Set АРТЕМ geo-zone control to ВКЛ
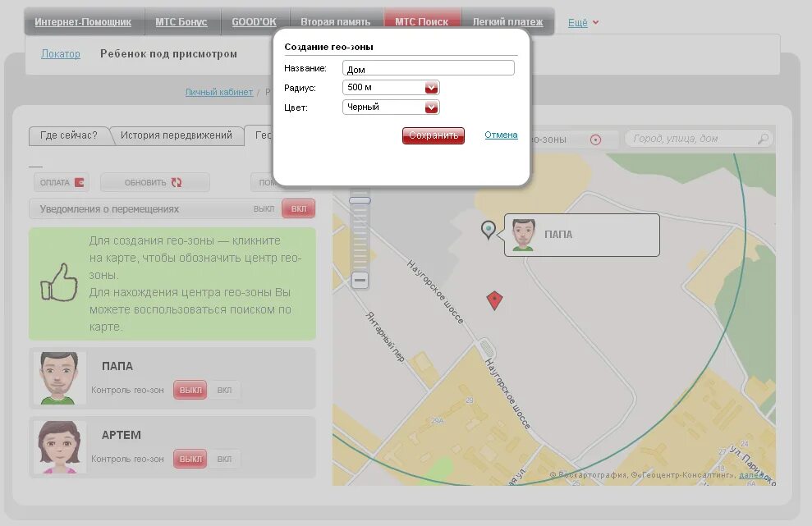Viewport: 812px width, 526px height. pos(224,459)
